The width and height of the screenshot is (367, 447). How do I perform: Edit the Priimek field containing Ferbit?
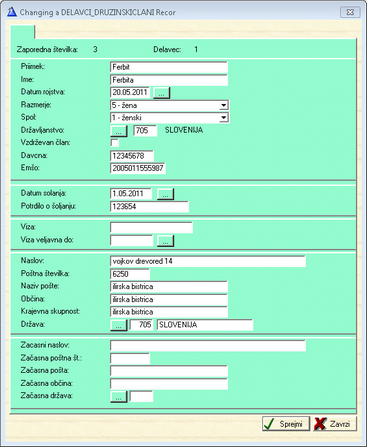point(169,67)
